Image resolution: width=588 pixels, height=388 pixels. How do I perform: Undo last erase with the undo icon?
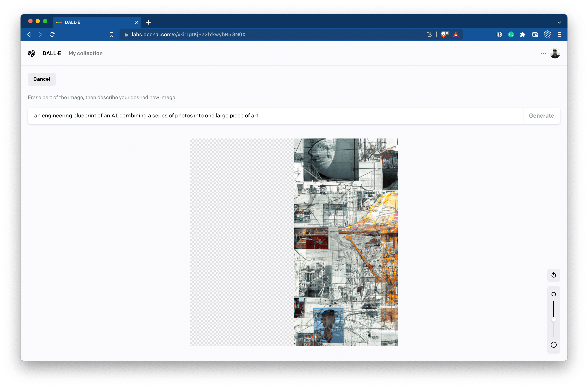554,275
